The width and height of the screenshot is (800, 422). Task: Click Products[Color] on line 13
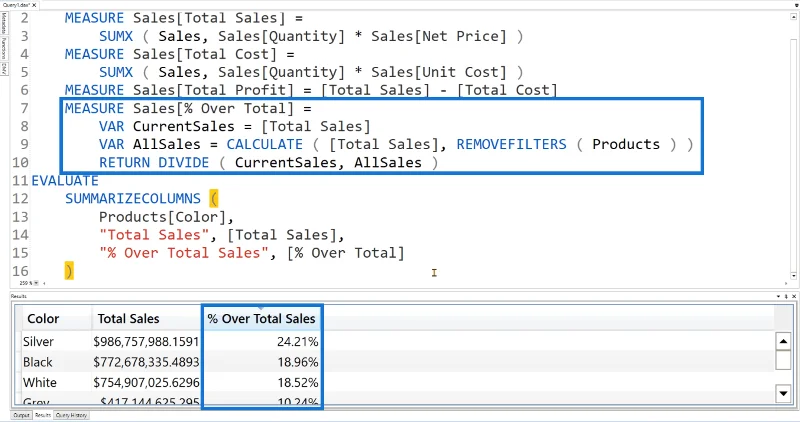pyautogui.click(x=162, y=217)
